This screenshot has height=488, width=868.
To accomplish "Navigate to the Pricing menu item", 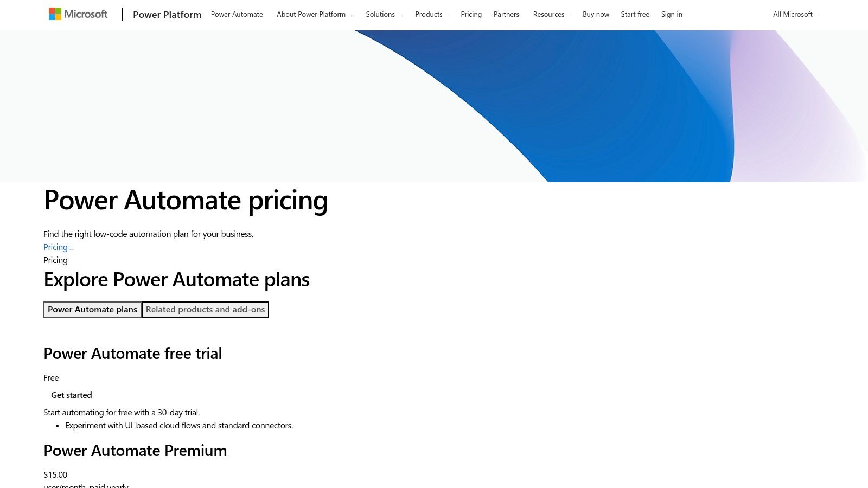I will click(x=471, y=14).
